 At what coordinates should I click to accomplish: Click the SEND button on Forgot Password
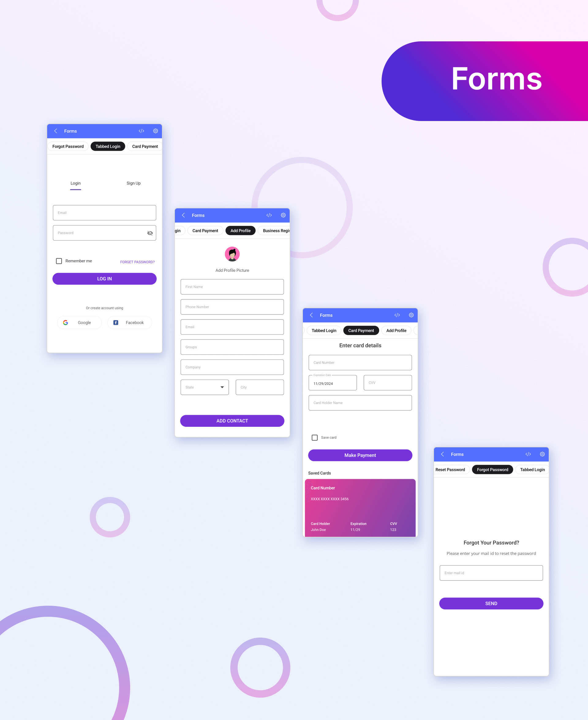click(491, 603)
